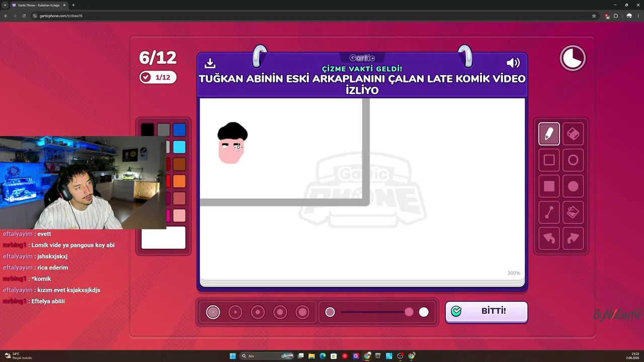
Task: Select the largest brush size
Action: pos(302,312)
